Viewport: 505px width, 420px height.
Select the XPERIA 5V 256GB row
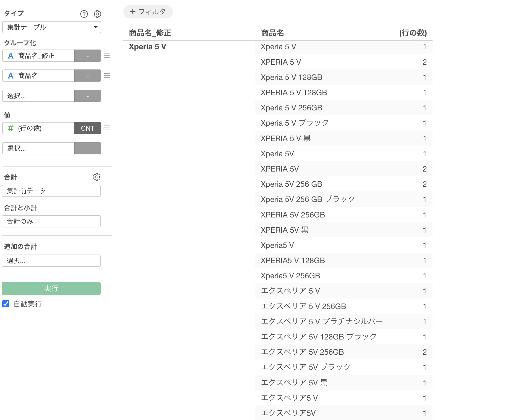coord(293,215)
